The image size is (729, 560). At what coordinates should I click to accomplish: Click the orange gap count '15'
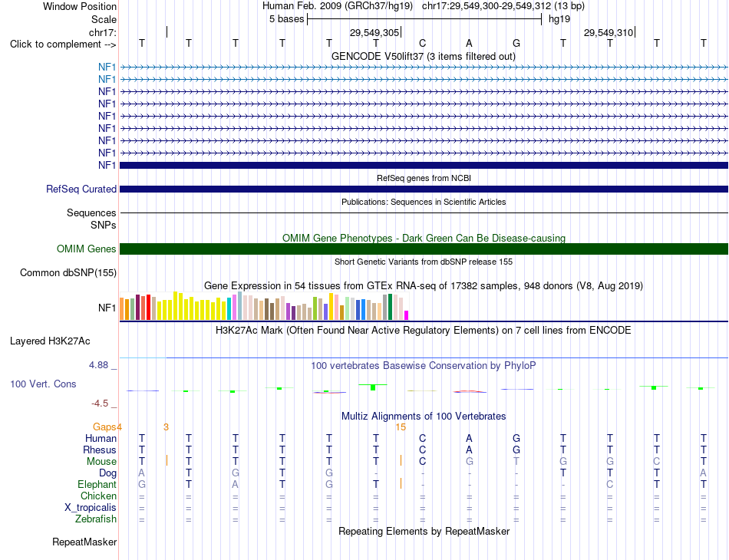click(401, 427)
